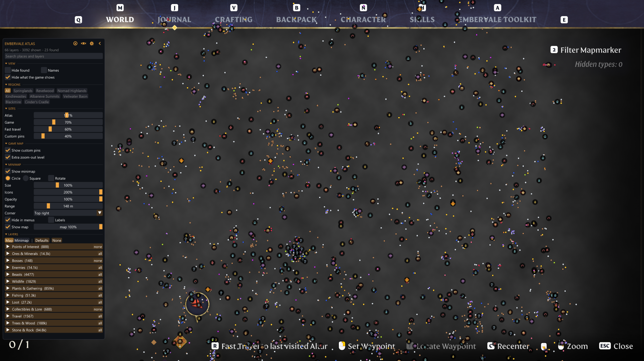Enable the minimap Rotate checkbox
The height and width of the screenshot is (361, 644).
pos(51,178)
